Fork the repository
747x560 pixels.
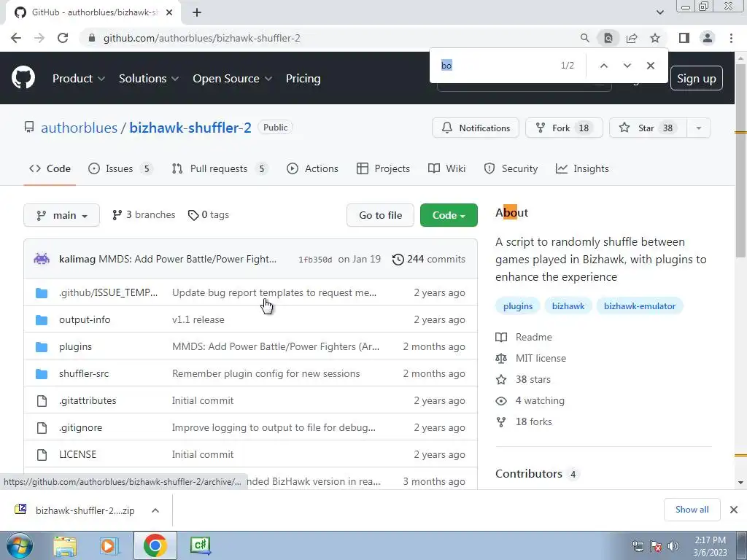564,128
